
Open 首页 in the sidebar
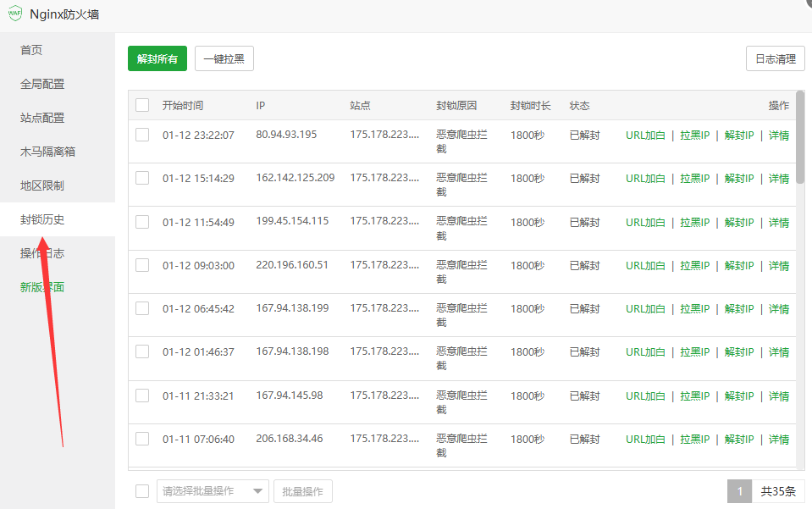tap(31, 50)
